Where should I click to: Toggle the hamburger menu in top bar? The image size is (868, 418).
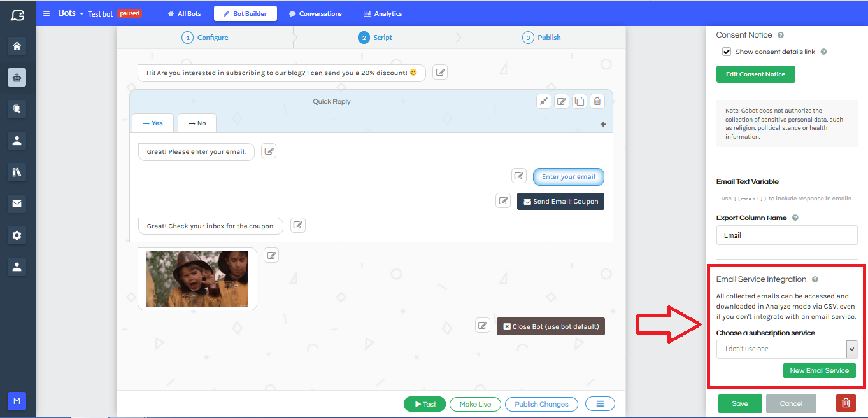[x=46, y=13]
